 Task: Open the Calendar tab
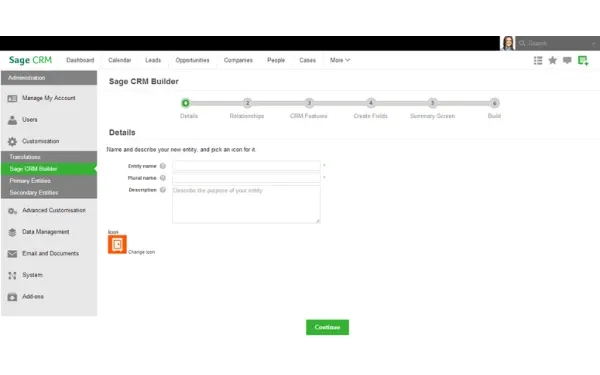point(119,60)
